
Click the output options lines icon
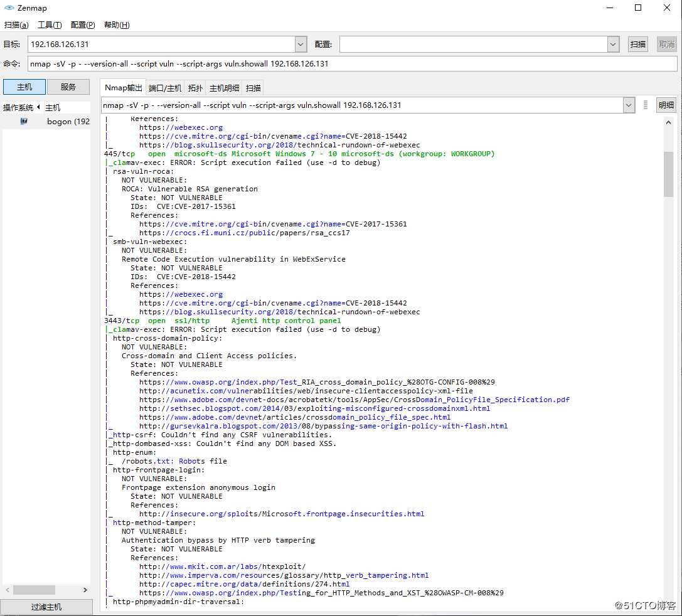tap(646, 105)
